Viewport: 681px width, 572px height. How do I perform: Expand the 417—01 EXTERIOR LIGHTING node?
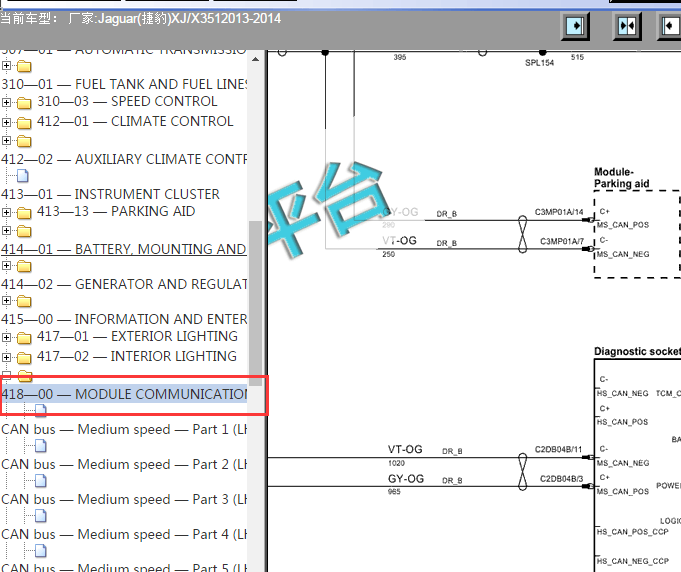[6, 337]
